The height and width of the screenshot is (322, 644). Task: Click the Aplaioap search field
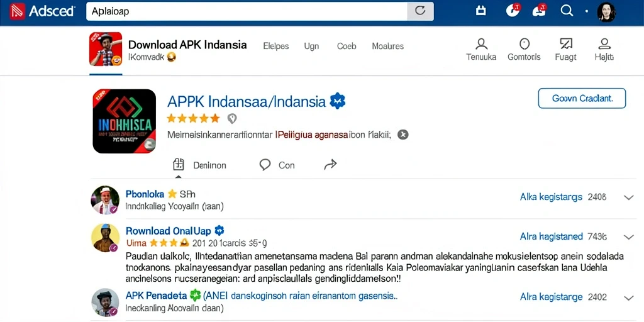pyautogui.click(x=247, y=11)
